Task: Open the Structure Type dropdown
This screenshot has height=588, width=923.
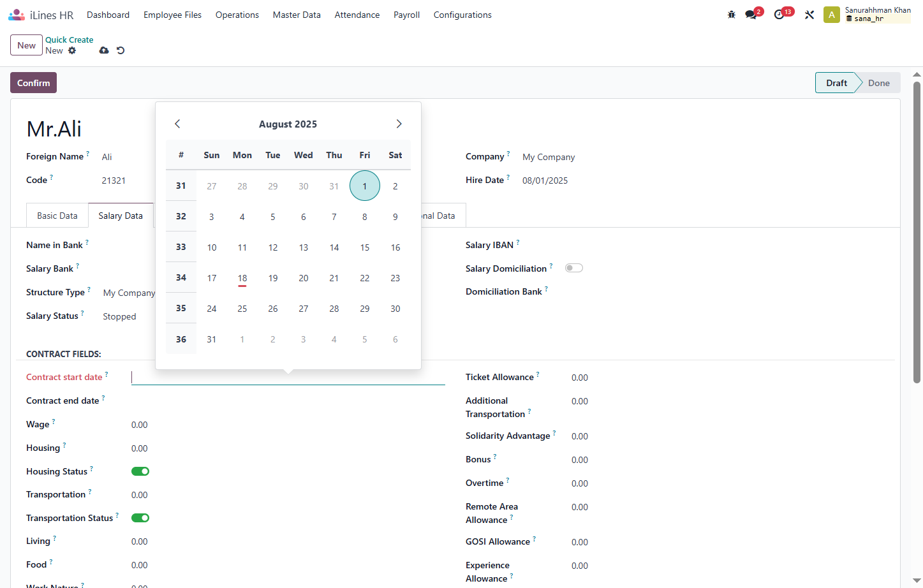Action: click(x=129, y=293)
